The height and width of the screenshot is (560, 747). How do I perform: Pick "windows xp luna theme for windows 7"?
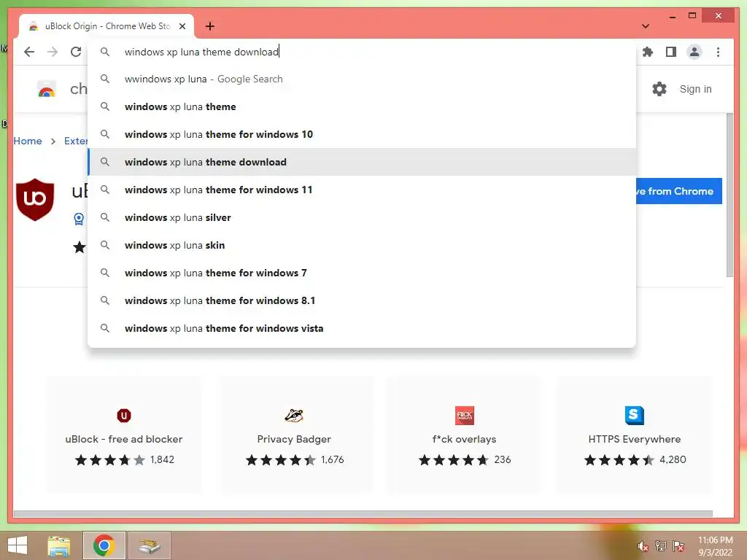click(362, 273)
